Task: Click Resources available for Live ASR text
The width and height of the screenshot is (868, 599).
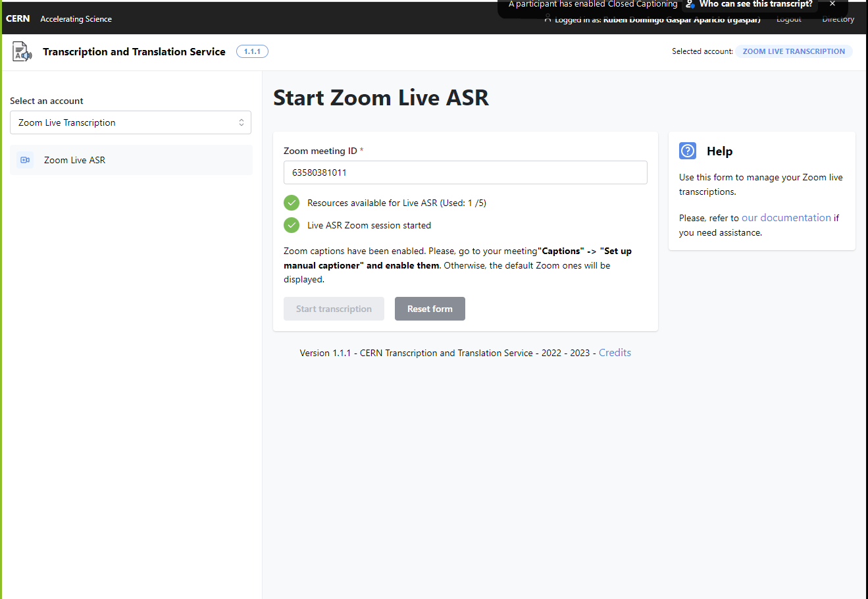Action: pyautogui.click(x=397, y=203)
